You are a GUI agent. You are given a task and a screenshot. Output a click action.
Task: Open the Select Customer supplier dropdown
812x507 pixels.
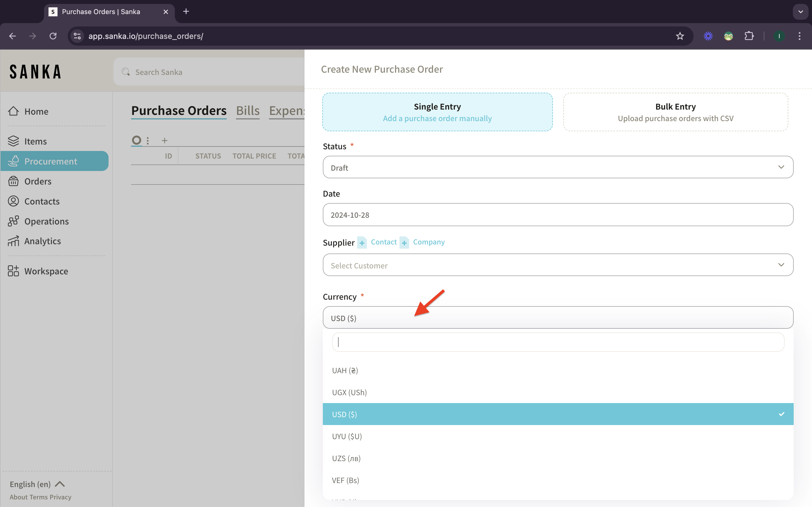point(558,265)
